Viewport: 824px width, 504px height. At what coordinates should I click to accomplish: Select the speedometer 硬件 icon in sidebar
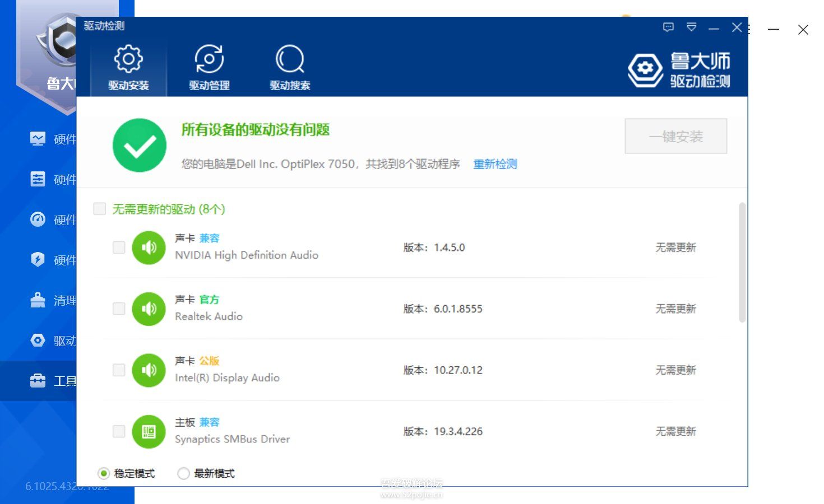pos(37,220)
